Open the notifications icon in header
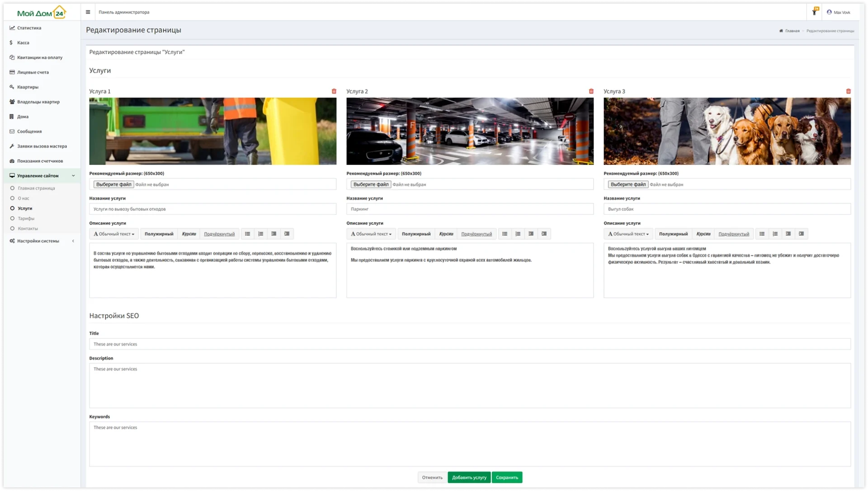The width and height of the screenshot is (868, 491). point(815,12)
